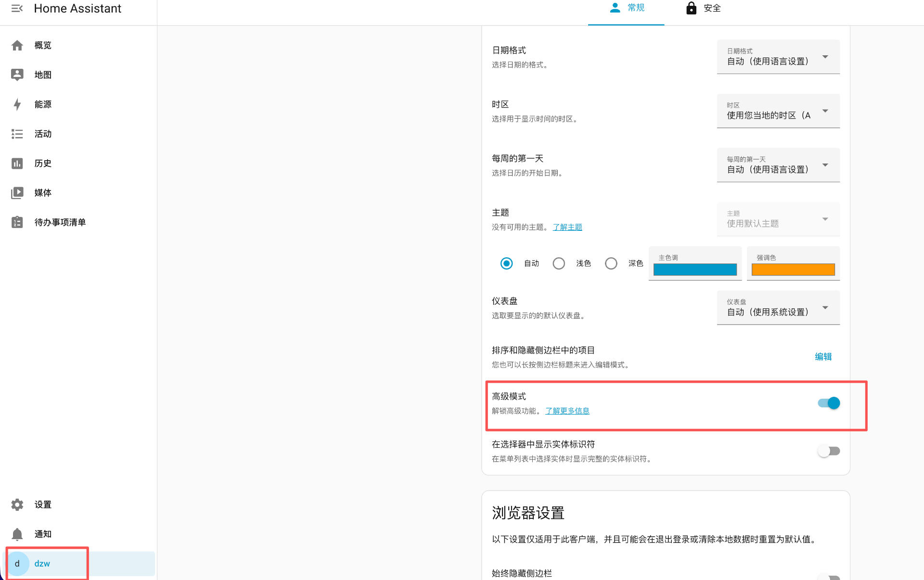Viewport: 924px width, 580px height.
Task: Open the 媒体 media browser
Action: 42,193
